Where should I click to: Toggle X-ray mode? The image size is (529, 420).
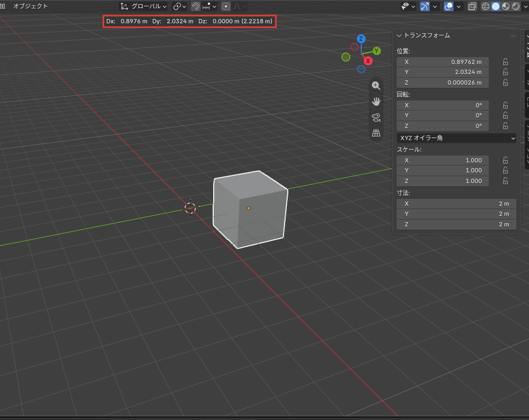(x=472, y=6)
